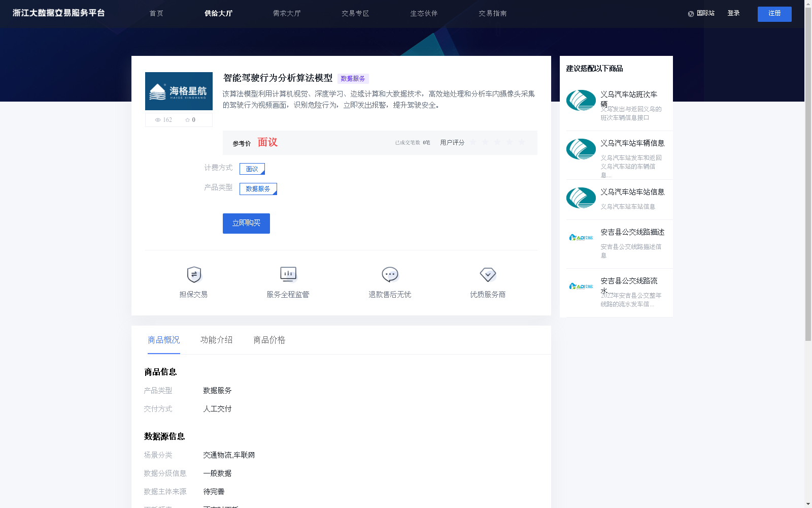This screenshot has height=508, width=812.
Task: Click 待完善 data source value
Action: tap(214, 492)
